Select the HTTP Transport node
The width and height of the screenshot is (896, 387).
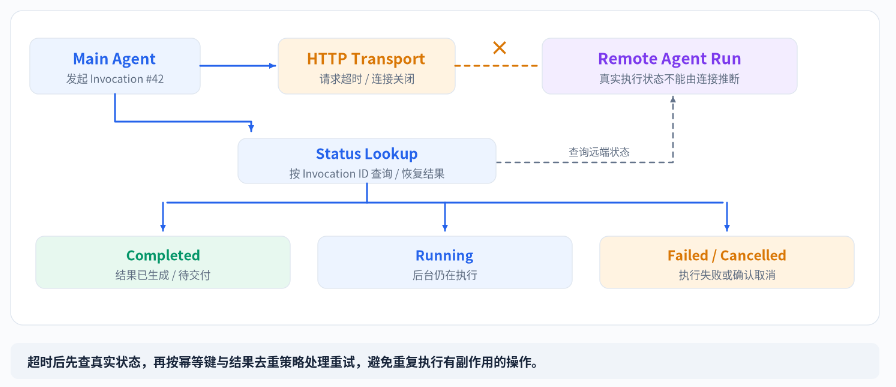point(367,66)
